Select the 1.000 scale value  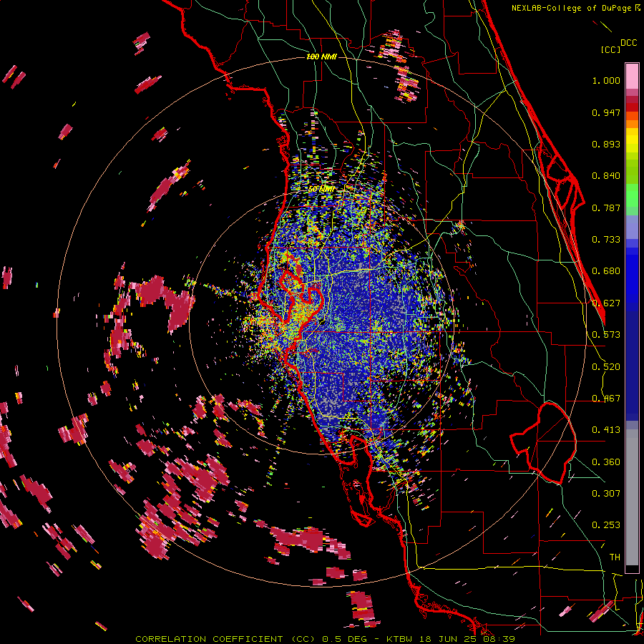point(606,80)
